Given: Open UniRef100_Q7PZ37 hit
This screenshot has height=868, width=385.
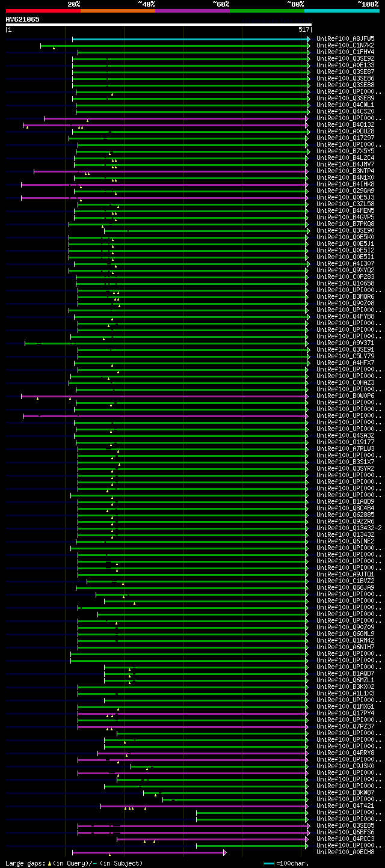Looking at the screenshot, I should pyautogui.click(x=345, y=726).
